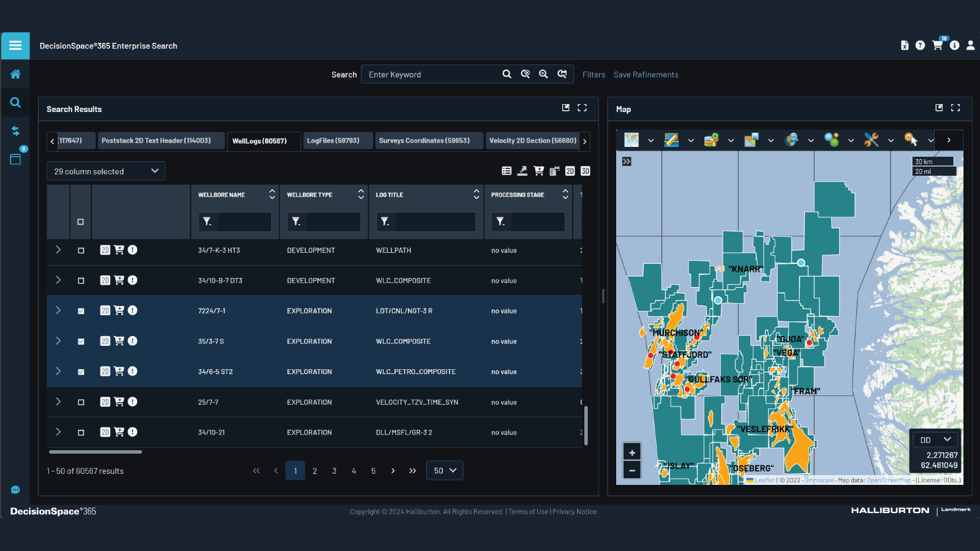Click the save map tool icon
This screenshot has height=551, width=980.
[751, 140]
